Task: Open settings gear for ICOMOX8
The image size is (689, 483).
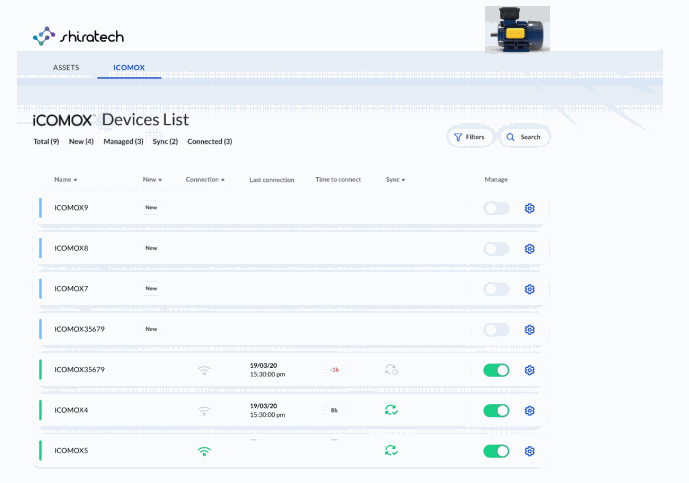Action: coord(530,248)
